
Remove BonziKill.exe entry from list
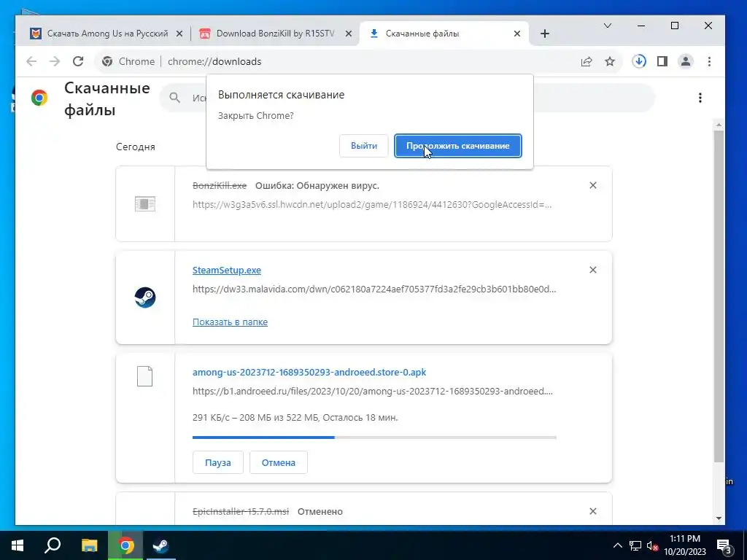592,185
